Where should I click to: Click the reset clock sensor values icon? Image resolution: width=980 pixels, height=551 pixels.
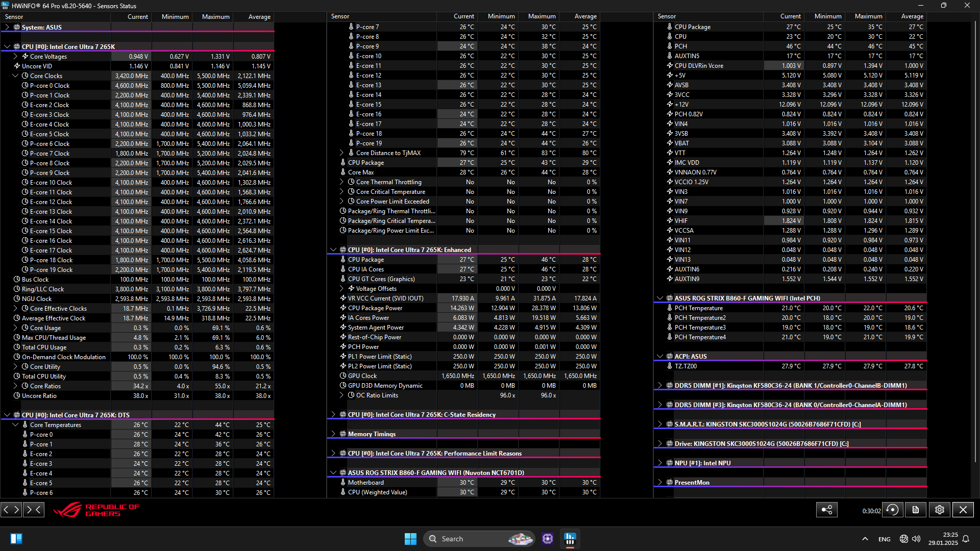tap(892, 510)
